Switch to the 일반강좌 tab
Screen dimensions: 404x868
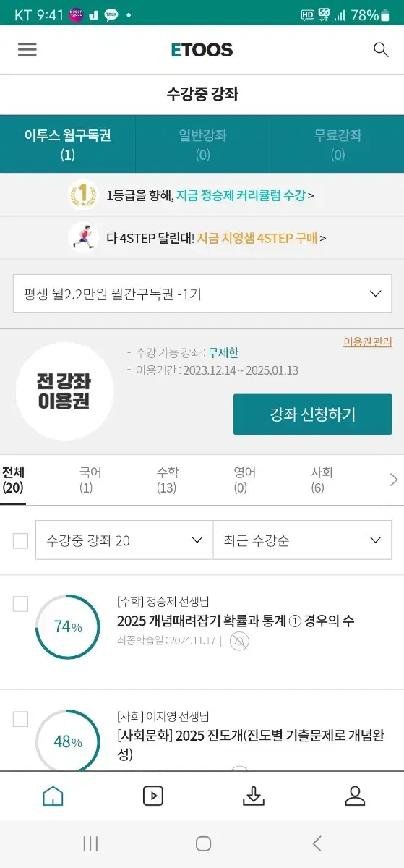pos(202,144)
